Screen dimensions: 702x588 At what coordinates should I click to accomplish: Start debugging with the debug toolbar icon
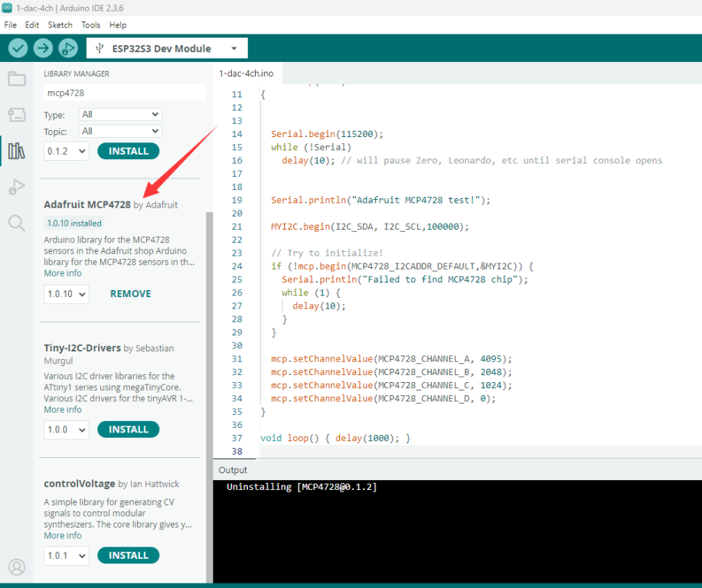pos(68,48)
